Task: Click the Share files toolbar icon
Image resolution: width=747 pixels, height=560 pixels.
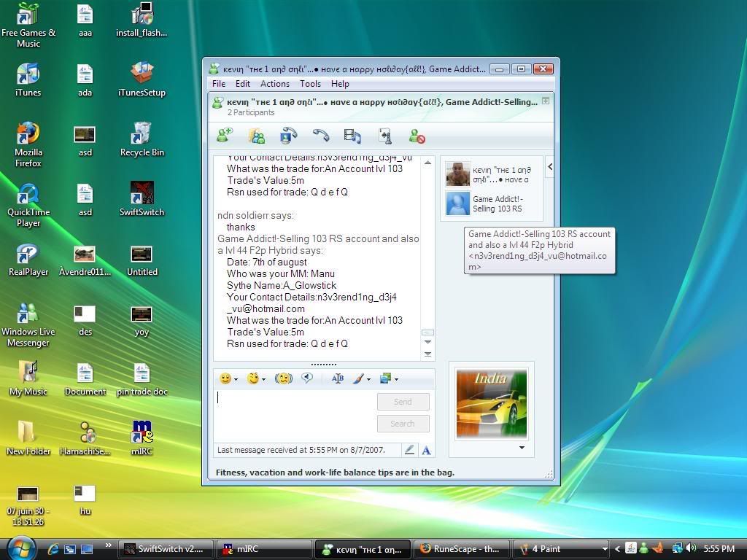Action: (257, 136)
